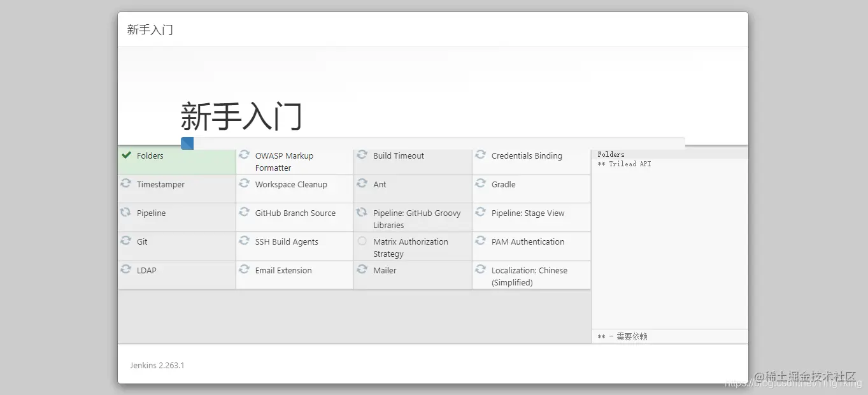Viewport: 868px width, 395px height.
Task: Select the OWASP Markup Formatter label
Action: (x=284, y=162)
